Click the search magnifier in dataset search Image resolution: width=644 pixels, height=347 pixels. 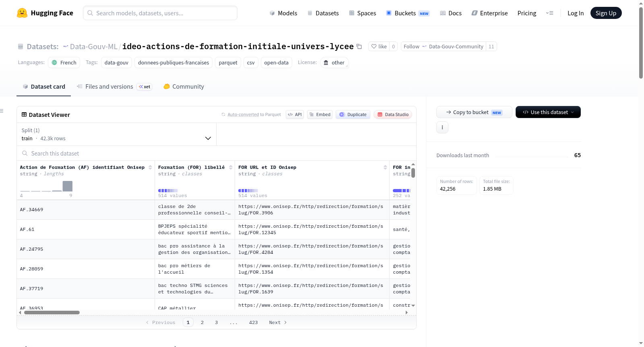point(25,153)
